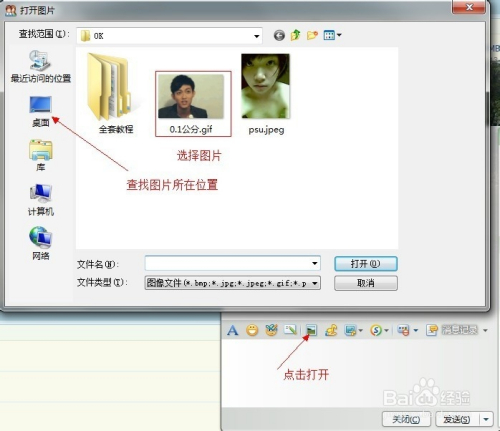Open 库 in the places sidebar
The width and height of the screenshot is (500, 431).
[40, 155]
